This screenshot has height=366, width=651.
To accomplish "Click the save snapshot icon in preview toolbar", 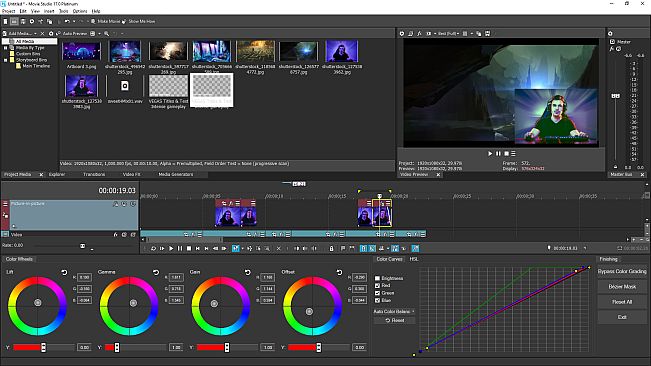I will click(487, 34).
